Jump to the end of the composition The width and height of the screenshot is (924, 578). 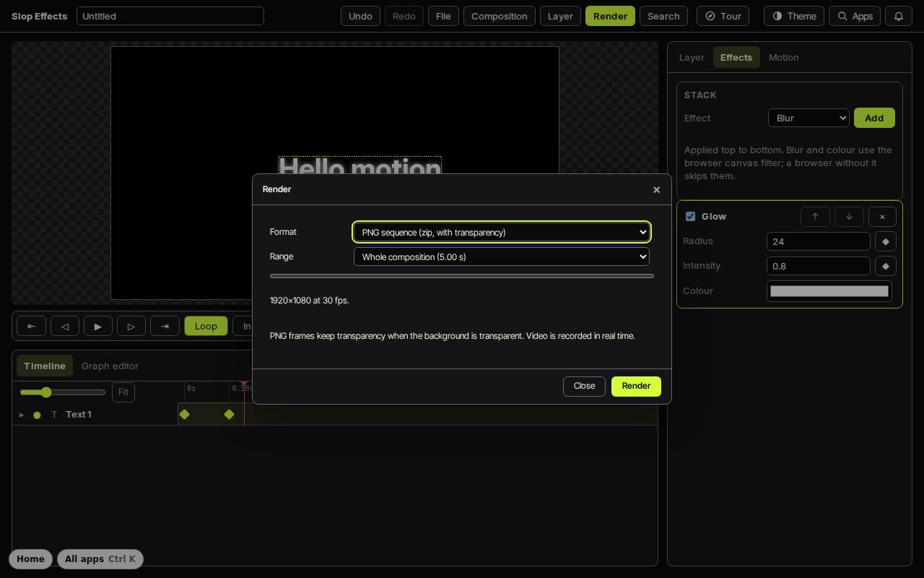[165, 326]
